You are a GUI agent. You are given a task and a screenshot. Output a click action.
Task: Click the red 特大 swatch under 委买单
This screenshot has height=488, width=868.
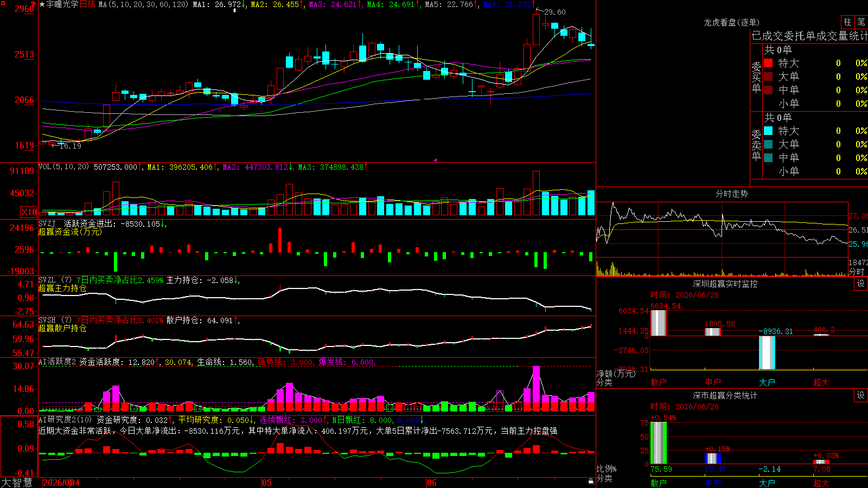[768, 63]
